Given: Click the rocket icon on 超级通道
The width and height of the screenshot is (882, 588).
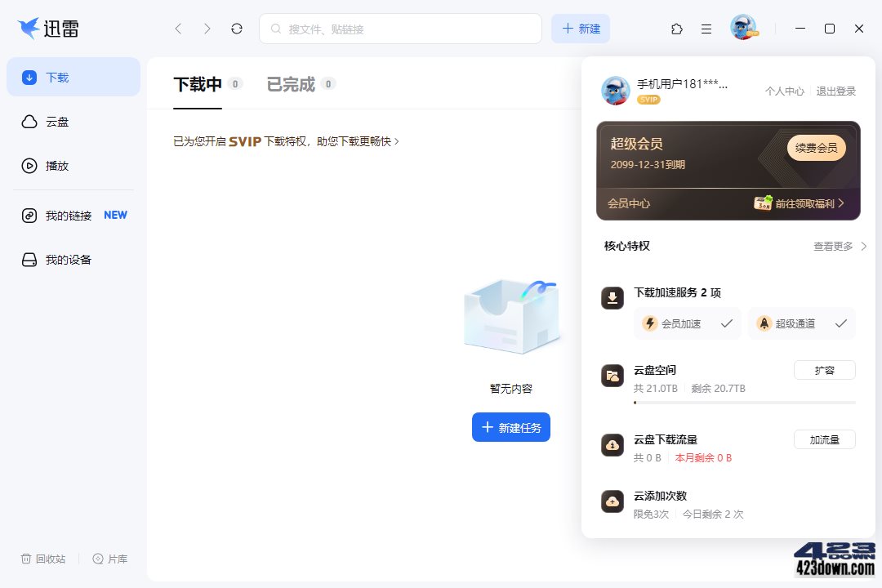Looking at the screenshot, I should click(764, 323).
